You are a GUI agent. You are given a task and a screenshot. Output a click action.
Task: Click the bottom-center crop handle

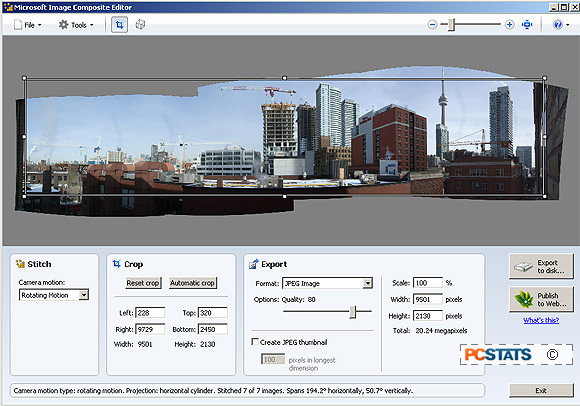click(284, 196)
